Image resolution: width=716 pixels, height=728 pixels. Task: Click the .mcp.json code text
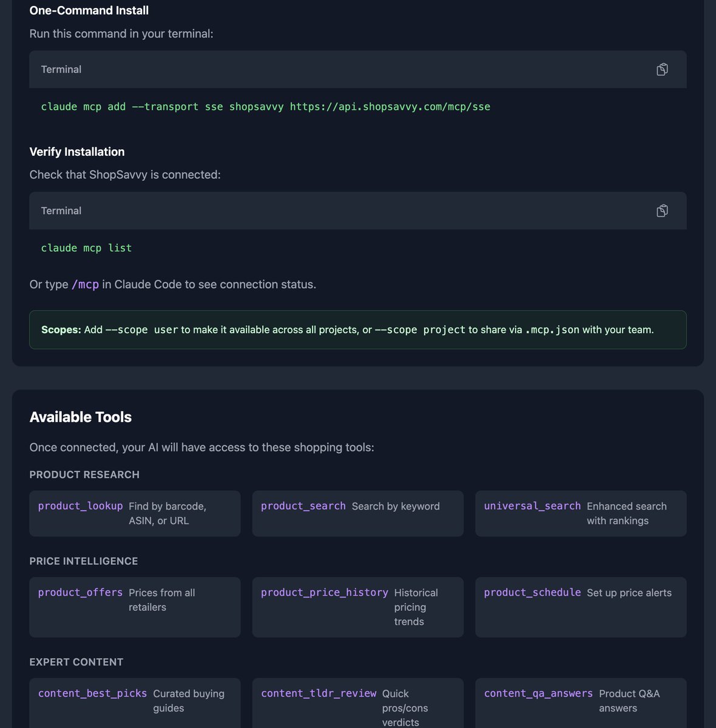coord(552,330)
